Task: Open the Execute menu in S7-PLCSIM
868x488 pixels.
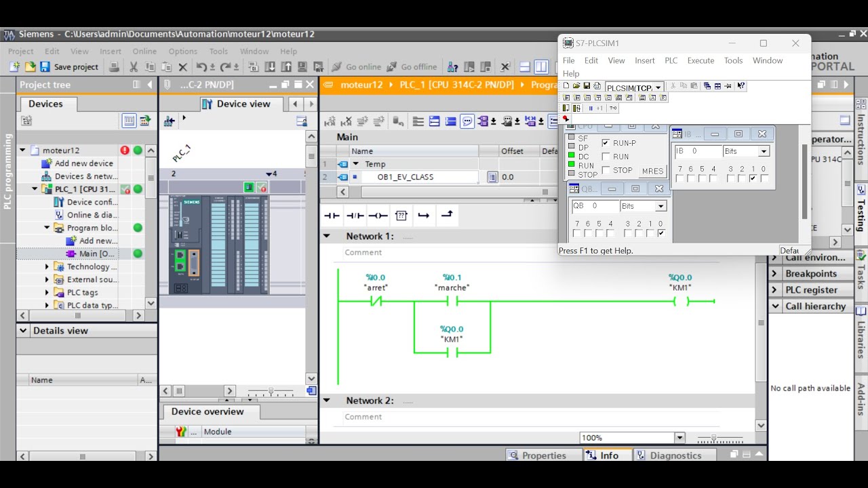Action: [x=701, y=60]
